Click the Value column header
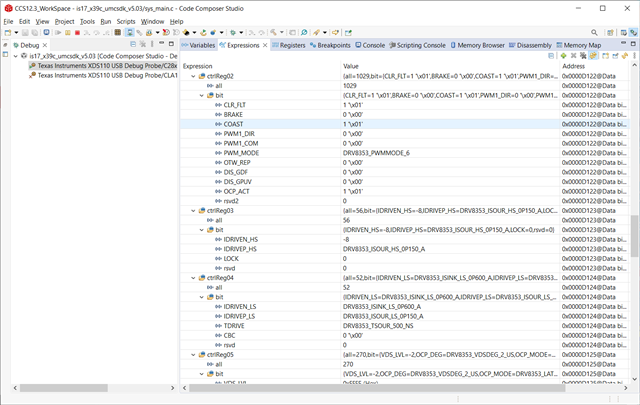The width and height of the screenshot is (640, 405). 351,66
